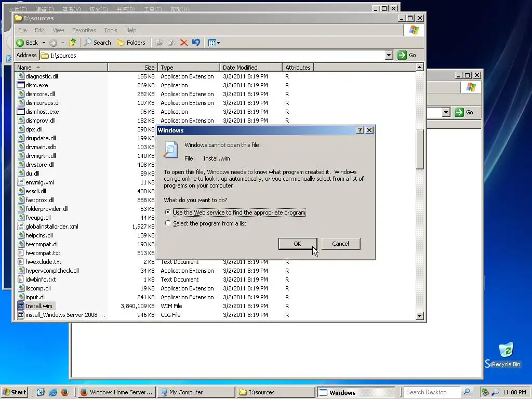Sort file list by Date Modified column

(x=251, y=67)
